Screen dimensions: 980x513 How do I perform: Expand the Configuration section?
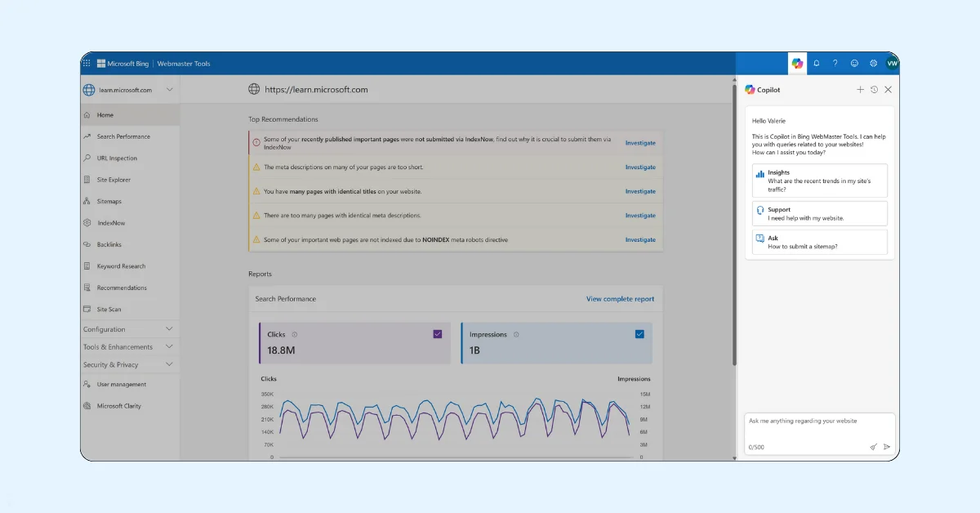click(x=131, y=329)
